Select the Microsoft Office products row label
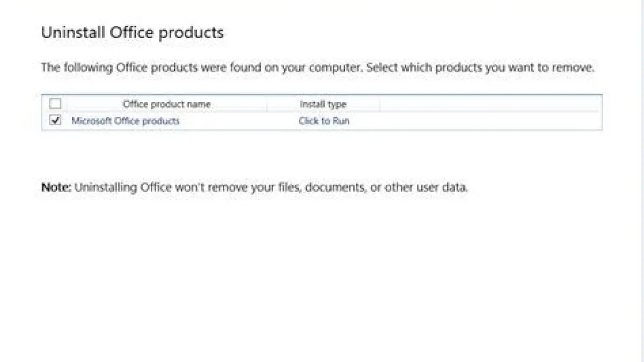Screen dimensions: 644x362 tap(126, 121)
